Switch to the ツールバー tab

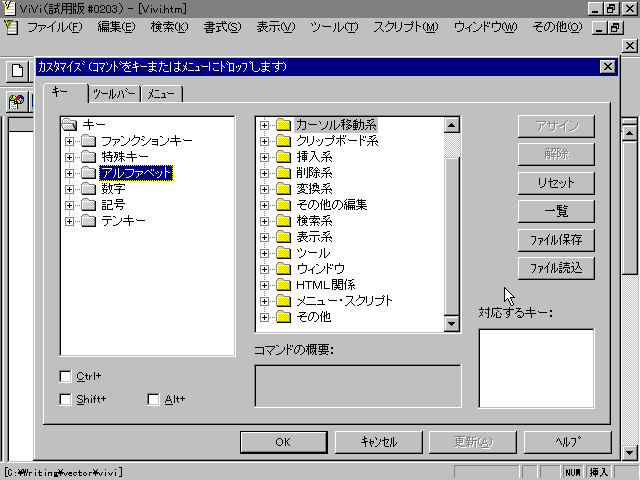[x=115, y=94]
